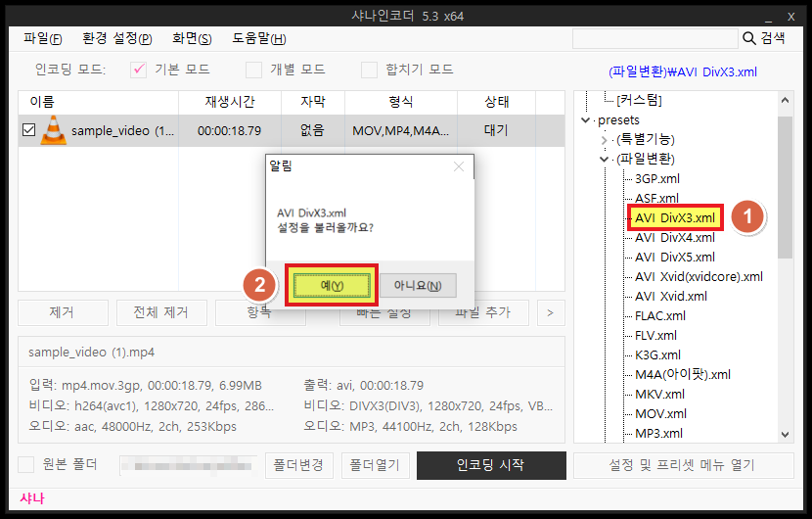
Task: Enable 원본 폴더 checkbox
Action: [x=25, y=464]
